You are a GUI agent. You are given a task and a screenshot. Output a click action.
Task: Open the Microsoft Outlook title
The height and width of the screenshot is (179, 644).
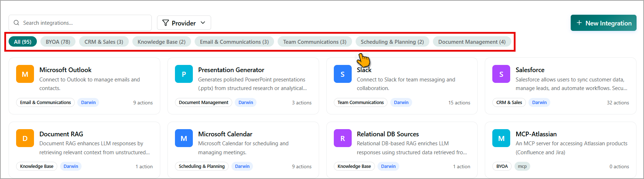tap(65, 70)
